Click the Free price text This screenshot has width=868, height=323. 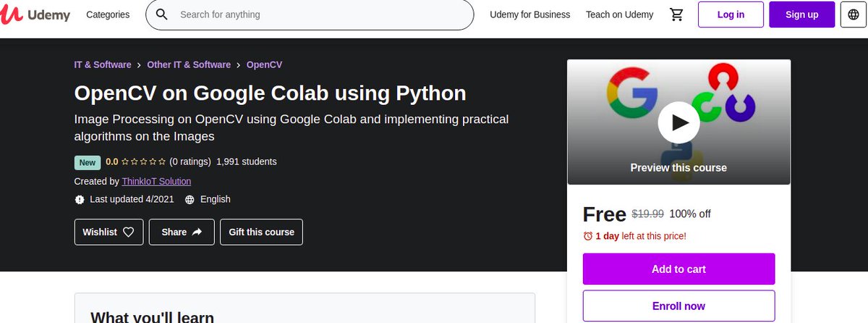pos(604,214)
